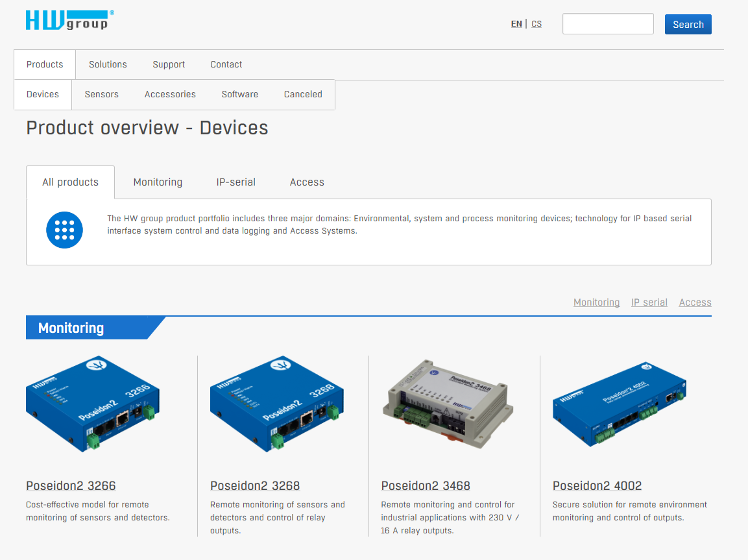Select the Sensors submenu item
748x560 pixels.
[102, 95]
